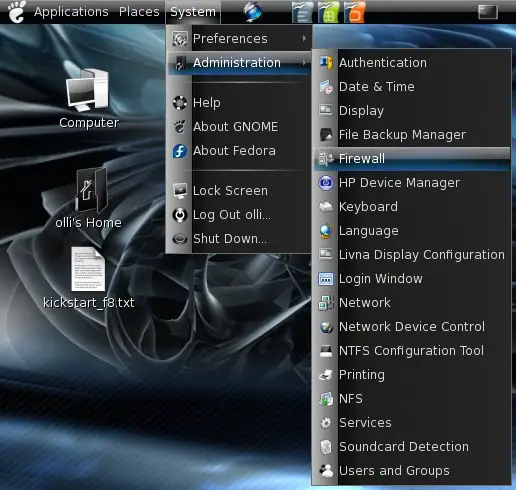Click the Firewall icon
This screenshot has width=516, height=490.
326,159
